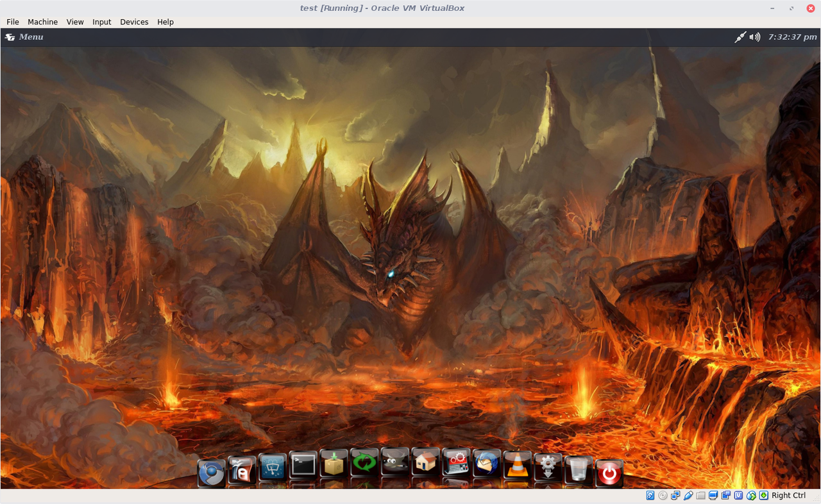Image resolution: width=821 pixels, height=504 pixels.
Task: Click the mouse integration status icon
Action: [751, 496]
